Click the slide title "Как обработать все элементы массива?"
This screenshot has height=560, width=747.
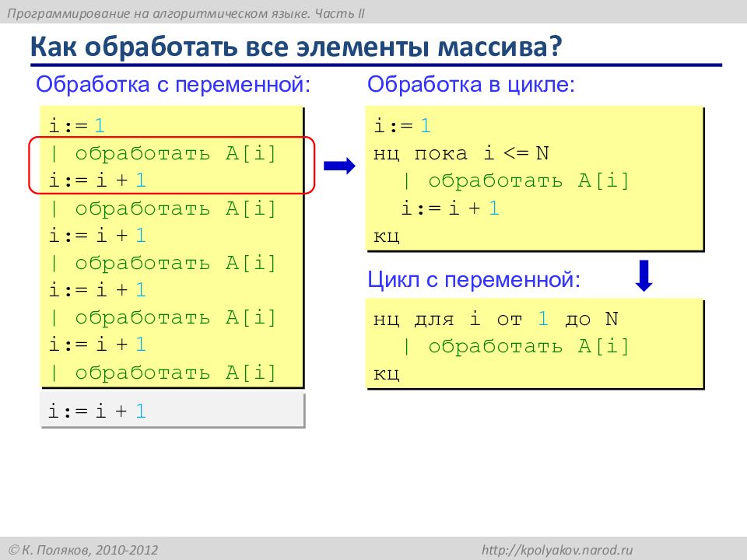pos(296,47)
